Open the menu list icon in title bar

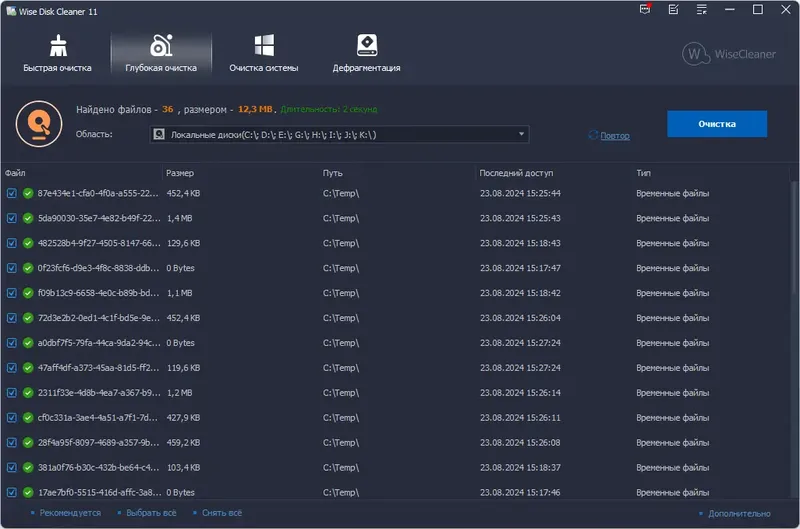pos(702,9)
